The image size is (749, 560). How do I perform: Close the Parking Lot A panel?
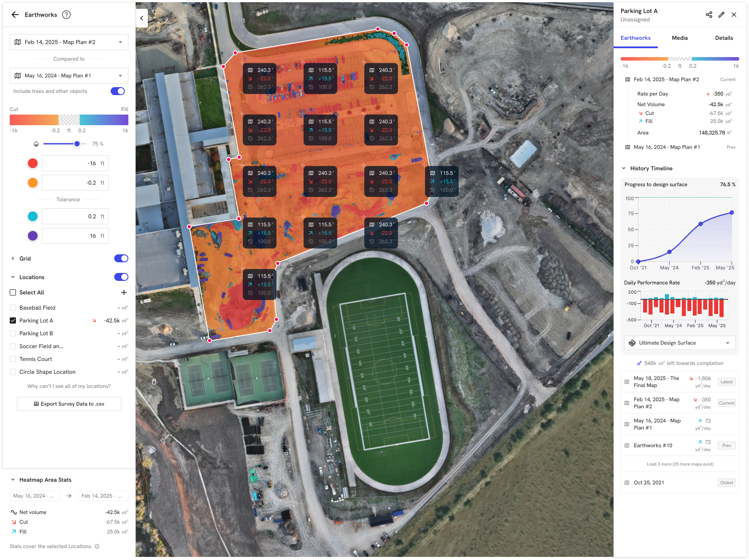(x=734, y=15)
